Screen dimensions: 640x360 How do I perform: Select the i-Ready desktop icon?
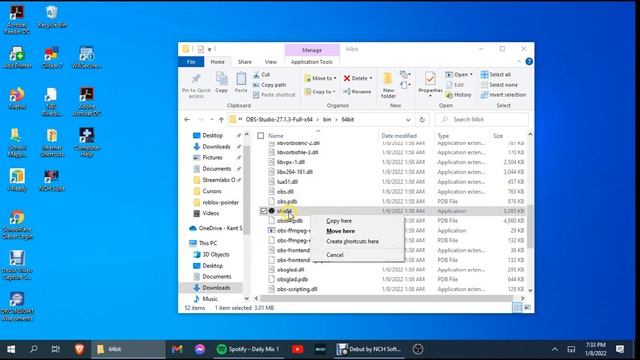17,180
